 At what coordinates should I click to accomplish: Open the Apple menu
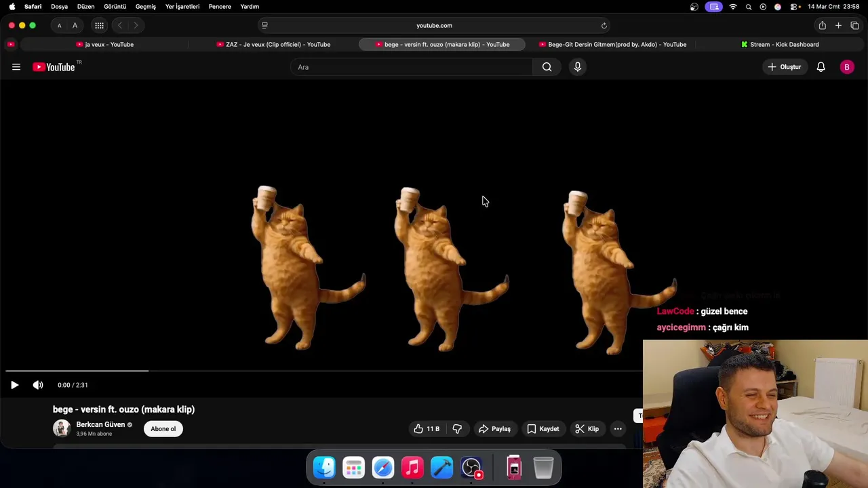pyautogui.click(x=12, y=7)
